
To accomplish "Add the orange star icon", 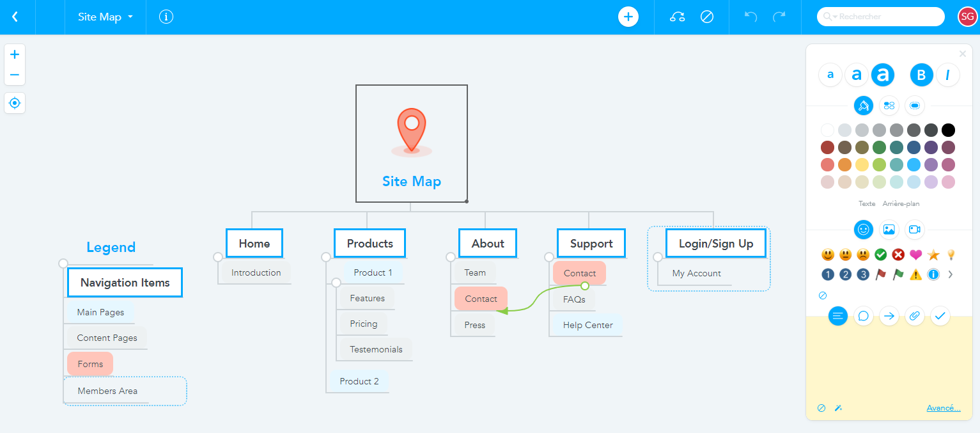I will tap(933, 255).
